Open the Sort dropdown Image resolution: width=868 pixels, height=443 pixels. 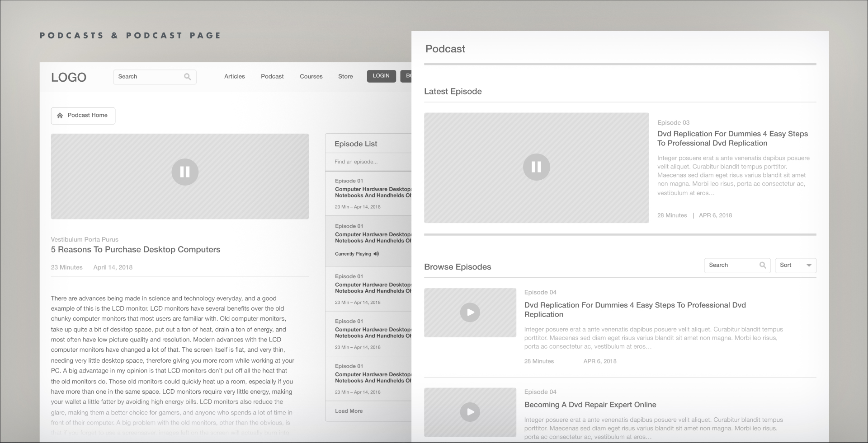coord(796,266)
